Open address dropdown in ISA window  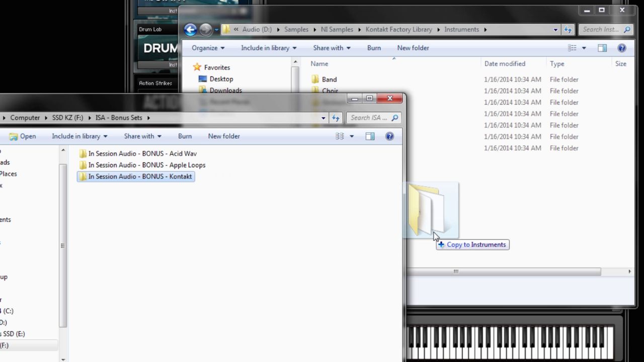coord(324,118)
